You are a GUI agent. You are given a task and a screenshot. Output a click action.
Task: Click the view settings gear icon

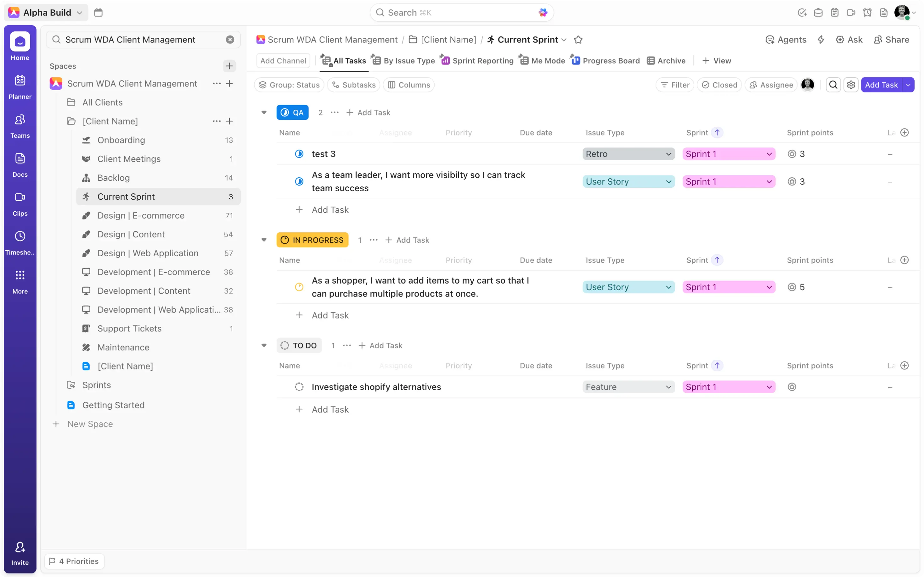pos(851,85)
